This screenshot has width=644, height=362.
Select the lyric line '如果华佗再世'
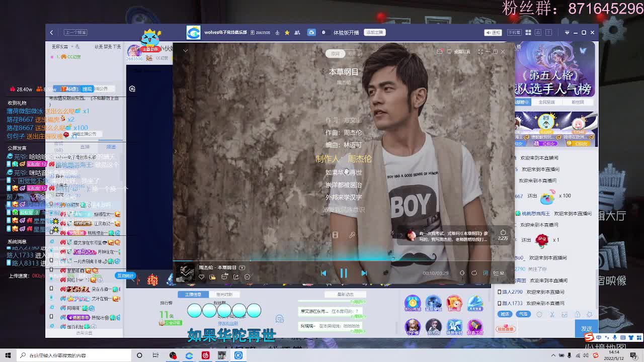[x=344, y=172]
